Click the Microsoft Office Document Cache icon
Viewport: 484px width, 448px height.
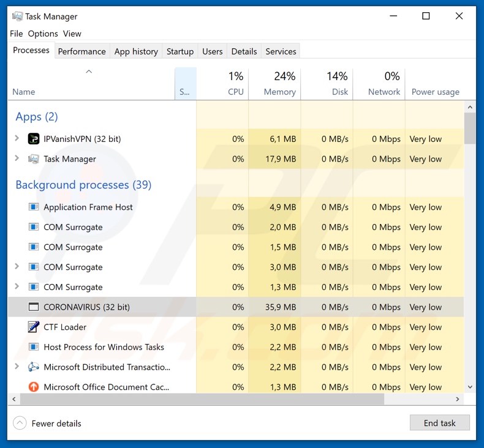pyautogui.click(x=33, y=387)
